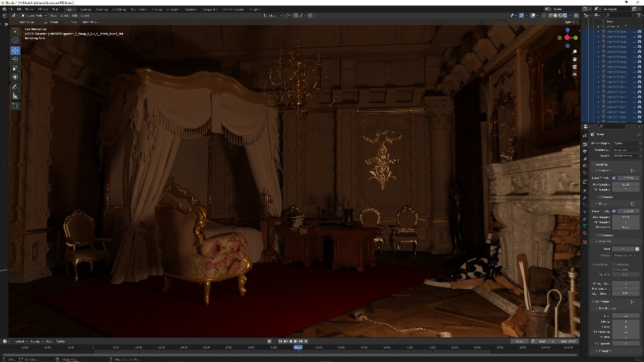Switch to wireframe viewport shading
Viewport: 644px width, 362px height.
click(x=551, y=16)
